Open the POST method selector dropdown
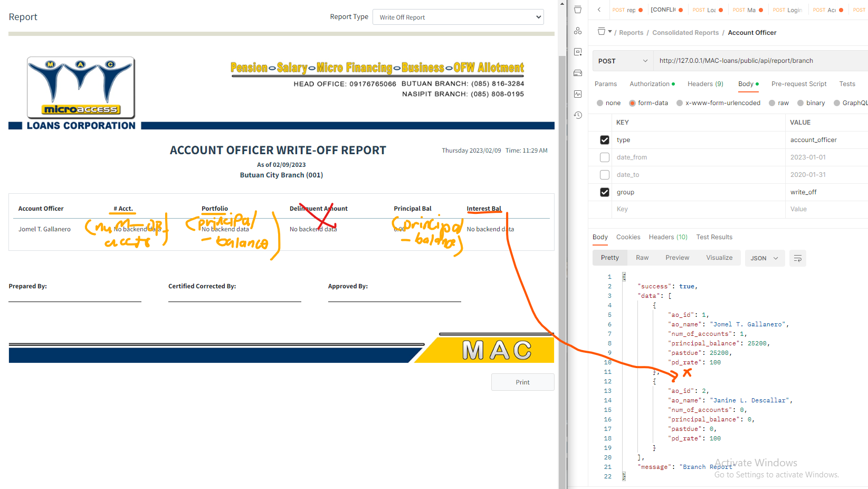868x489 pixels. pos(622,60)
